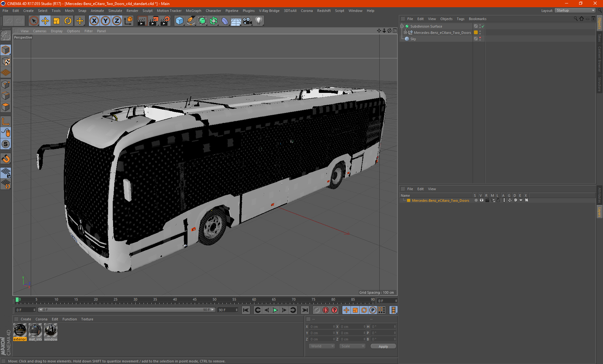Click the Undo arrow icon
This screenshot has height=364, width=603.
pyautogui.click(x=8, y=21)
